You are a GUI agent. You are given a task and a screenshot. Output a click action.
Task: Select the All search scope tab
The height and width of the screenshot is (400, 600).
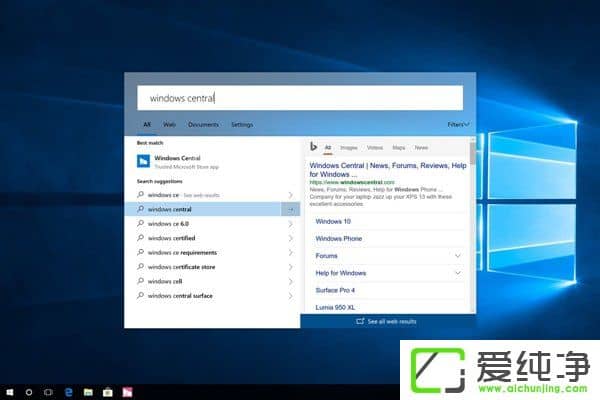coord(147,124)
